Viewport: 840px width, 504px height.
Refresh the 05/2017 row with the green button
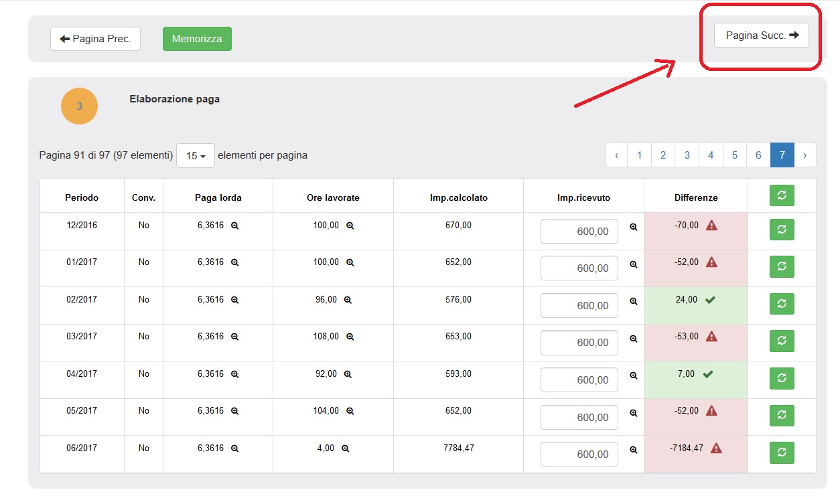click(x=782, y=415)
